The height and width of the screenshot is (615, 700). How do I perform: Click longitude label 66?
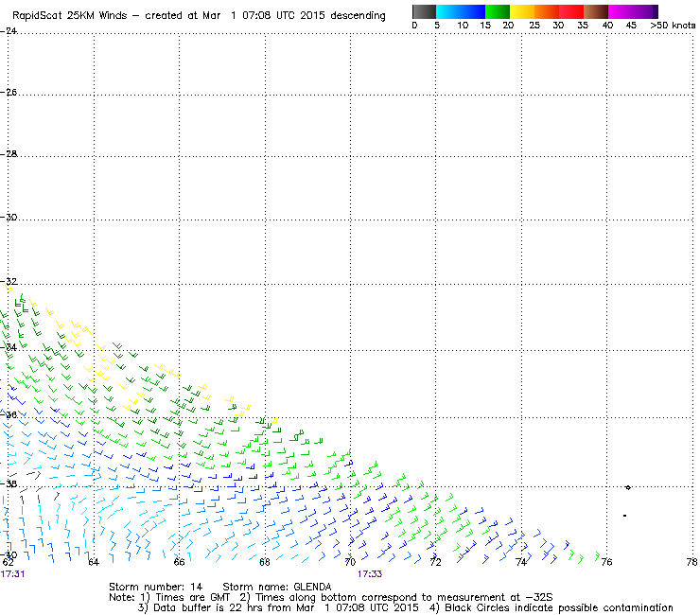(x=179, y=562)
